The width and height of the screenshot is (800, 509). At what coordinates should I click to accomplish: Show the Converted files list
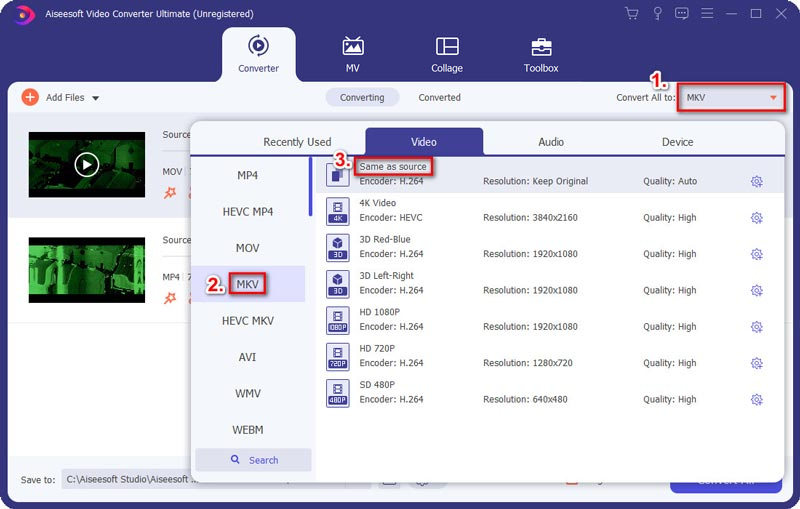439,98
